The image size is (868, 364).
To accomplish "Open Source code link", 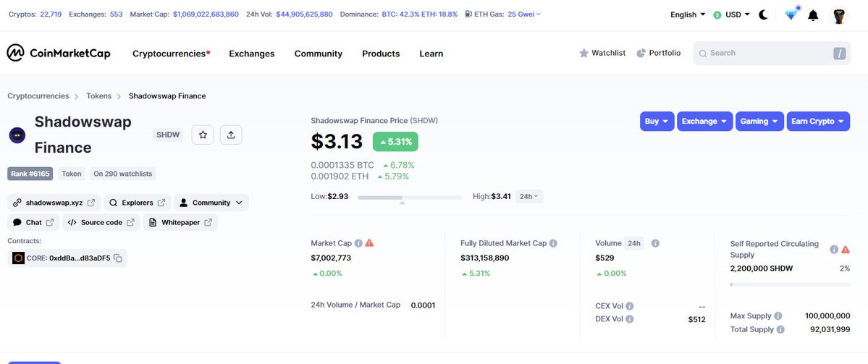I will [x=101, y=222].
